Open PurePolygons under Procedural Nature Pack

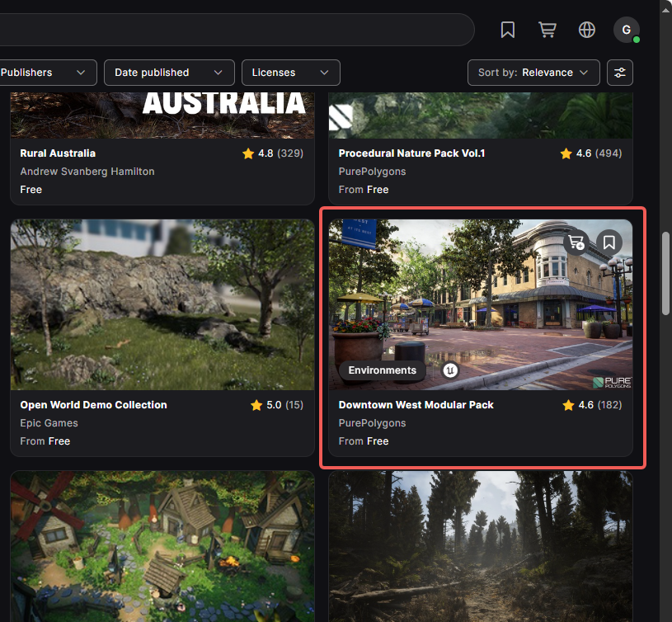[x=372, y=172]
